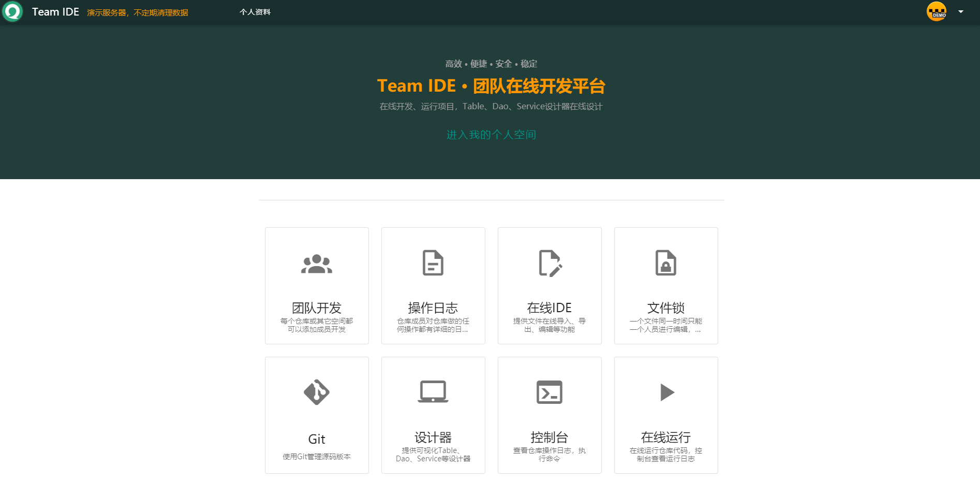Click the 设计器 laptop icon
Image resolution: width=980 pixels, height=482 pixels.
[x=433, y=392]
